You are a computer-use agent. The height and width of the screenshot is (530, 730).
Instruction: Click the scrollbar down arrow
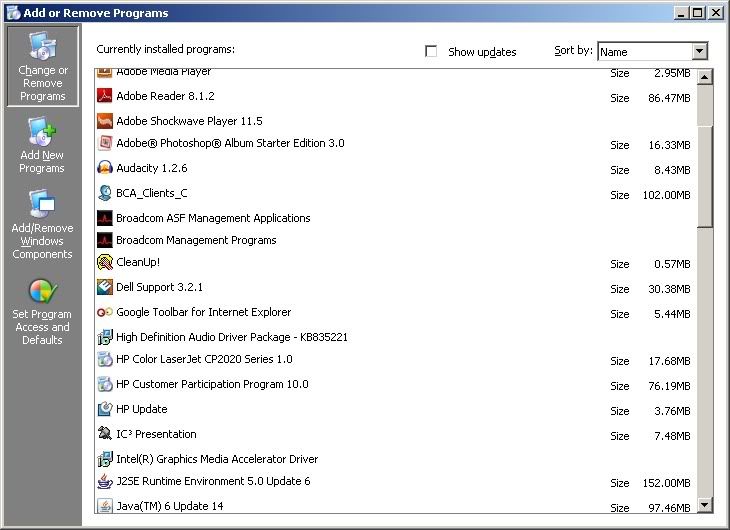705,504
